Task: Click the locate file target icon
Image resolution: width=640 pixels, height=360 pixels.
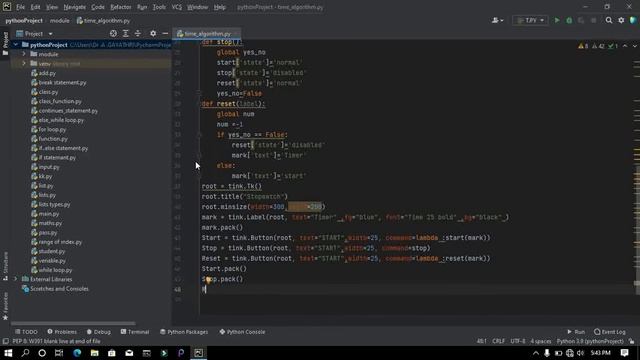Action: 113,33
